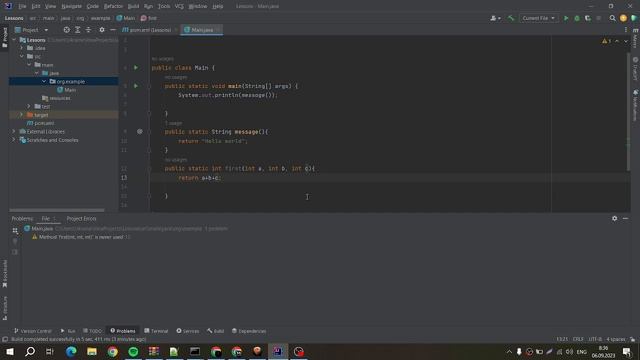Open the Project view dropdown
640x360 pixels.
point(31,30)
